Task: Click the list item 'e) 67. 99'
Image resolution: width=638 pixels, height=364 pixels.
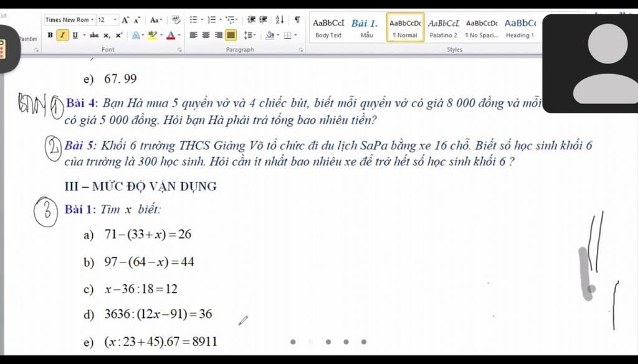Action: 110,79
